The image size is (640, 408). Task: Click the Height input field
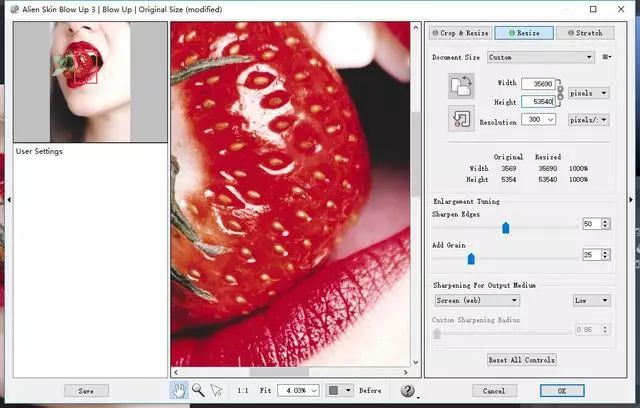click(538, 102)
